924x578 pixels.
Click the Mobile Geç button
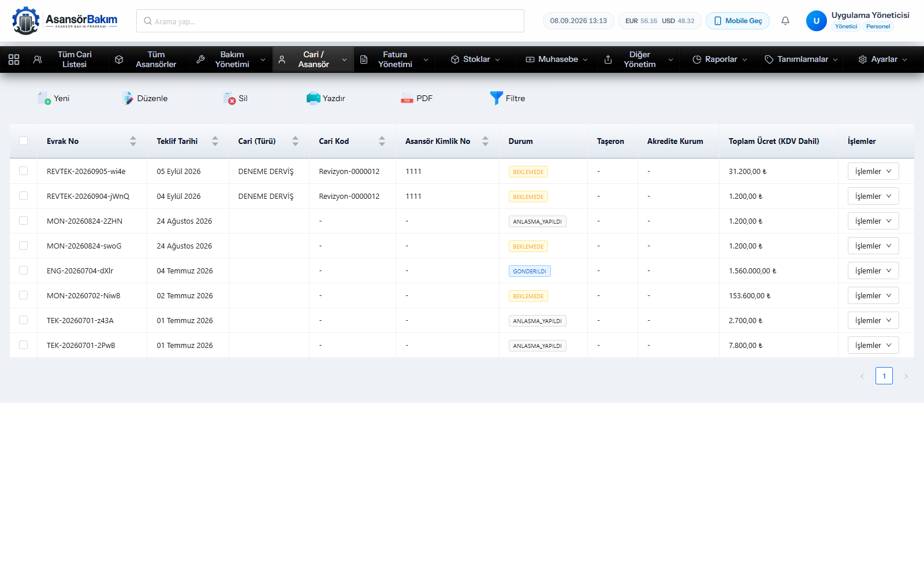(737, 21)
